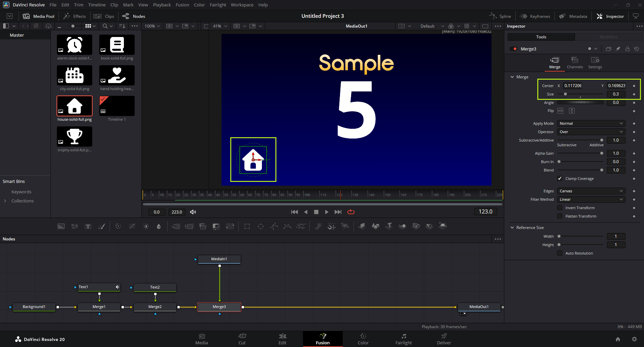The height and width of the screenshot is (347, 644).
Task: Add a Rectangle mask tool from the toolbar
Action: coord(247,226)
